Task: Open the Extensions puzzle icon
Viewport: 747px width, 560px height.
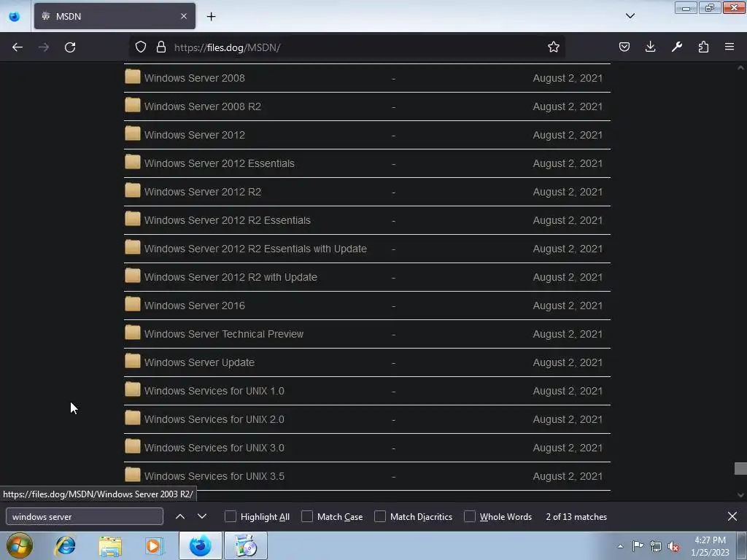Action: click(x=703, y=47)
